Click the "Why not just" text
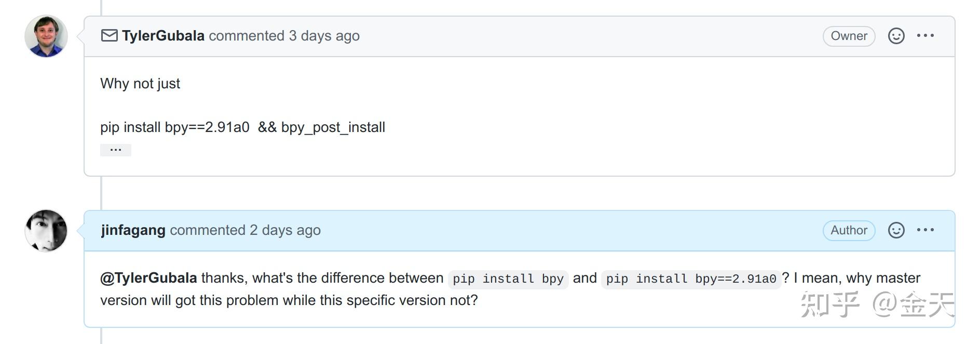980x344 pixels. [x=140, y=84]
